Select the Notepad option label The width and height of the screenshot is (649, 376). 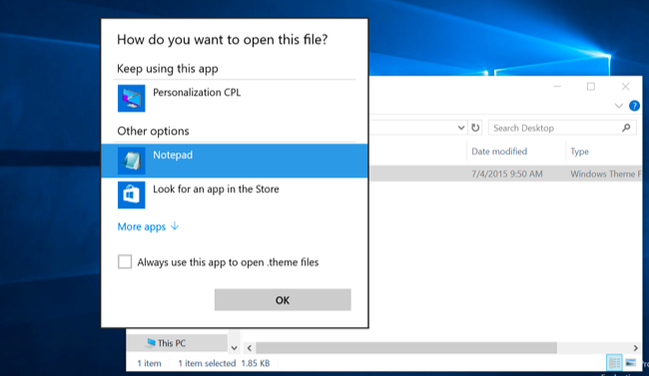point(173,155)
